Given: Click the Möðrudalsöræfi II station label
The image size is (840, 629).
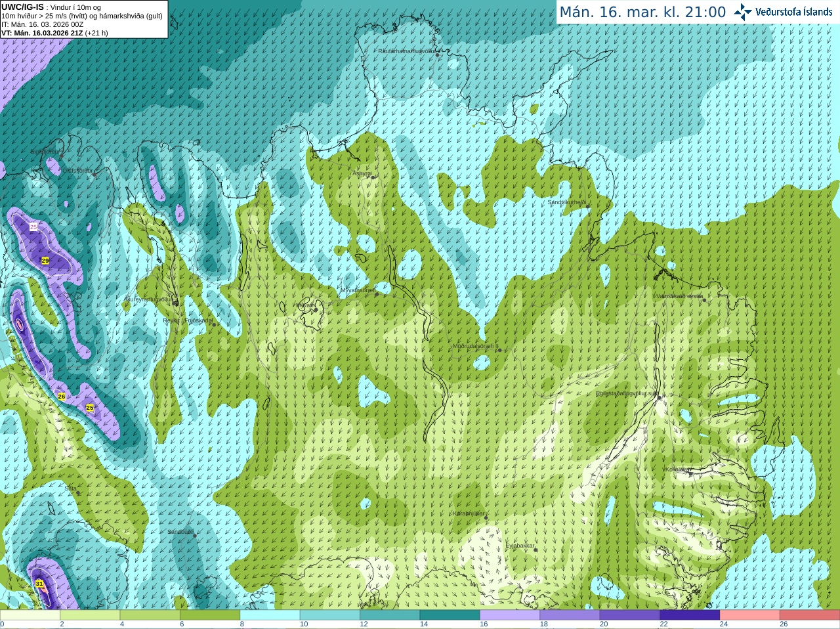Looking at the screenshot, I should tap(475, 346).
